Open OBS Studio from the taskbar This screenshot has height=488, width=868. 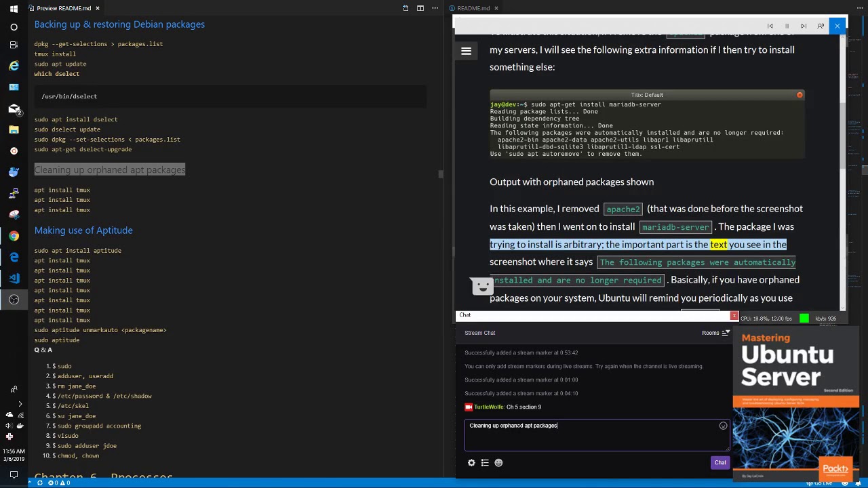point(14,299)
